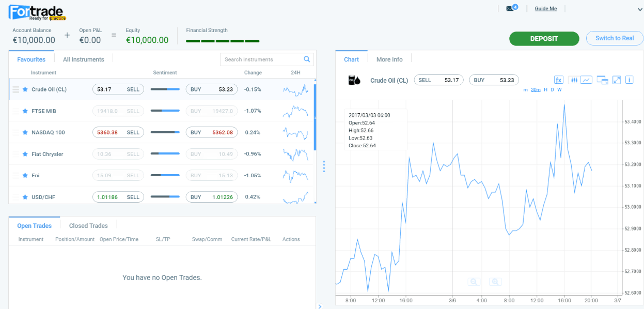Zoom in the chart with magnifier
644x309 pixels.
495,282
